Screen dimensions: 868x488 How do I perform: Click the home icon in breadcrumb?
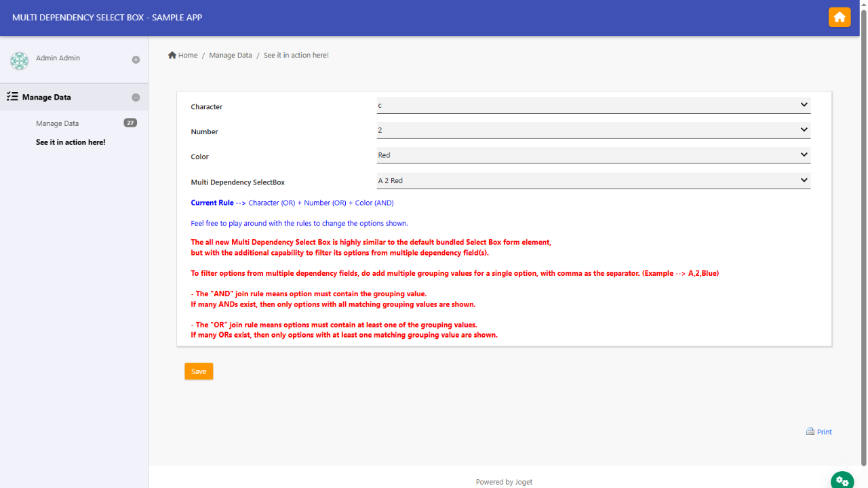coord(172,55)
